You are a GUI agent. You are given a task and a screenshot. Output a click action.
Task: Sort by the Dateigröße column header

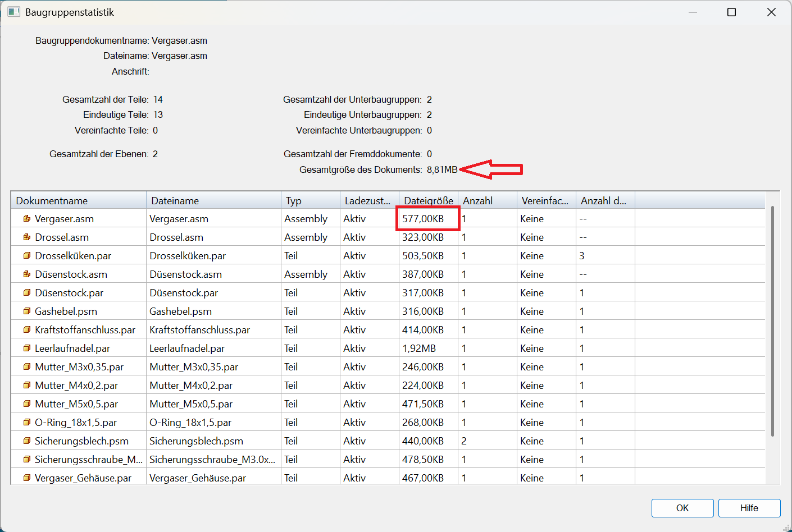(x=428, y=201)
